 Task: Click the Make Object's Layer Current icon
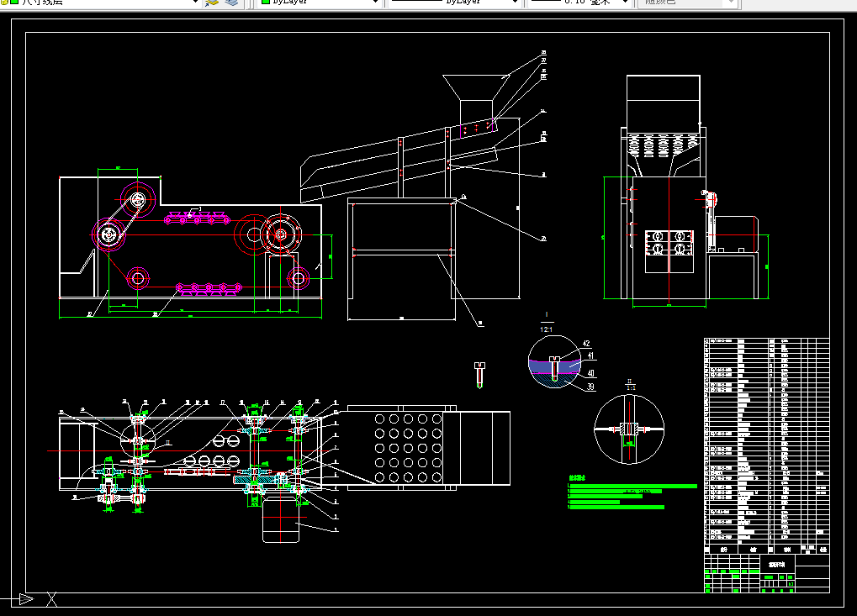(212, 3)
